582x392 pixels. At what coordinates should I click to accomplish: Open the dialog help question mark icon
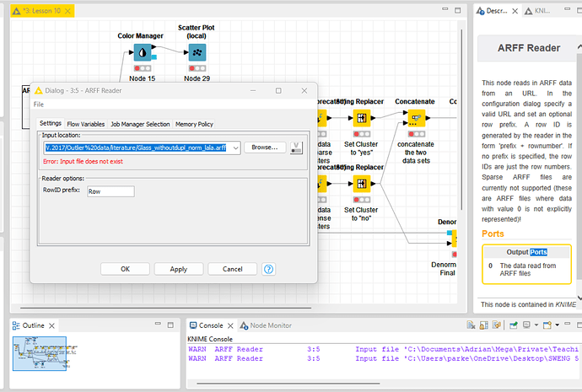click(x=268, y=269)
